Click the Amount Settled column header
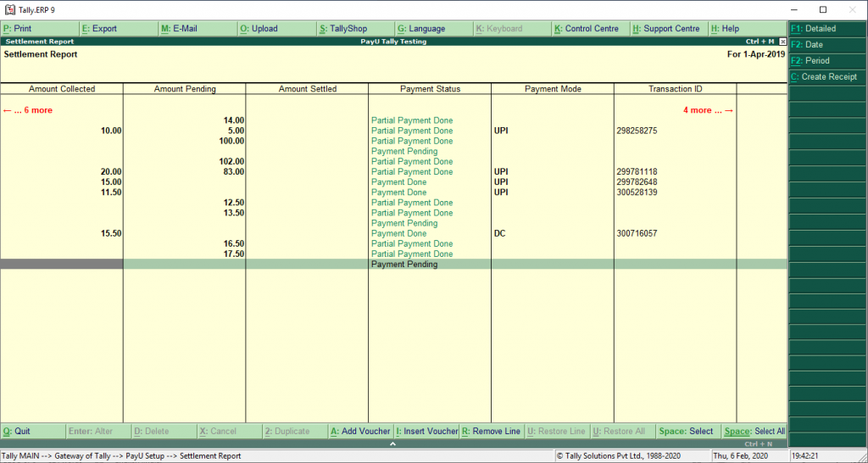The height and width of the screenshot is (463, 868). tap(308, 89)
